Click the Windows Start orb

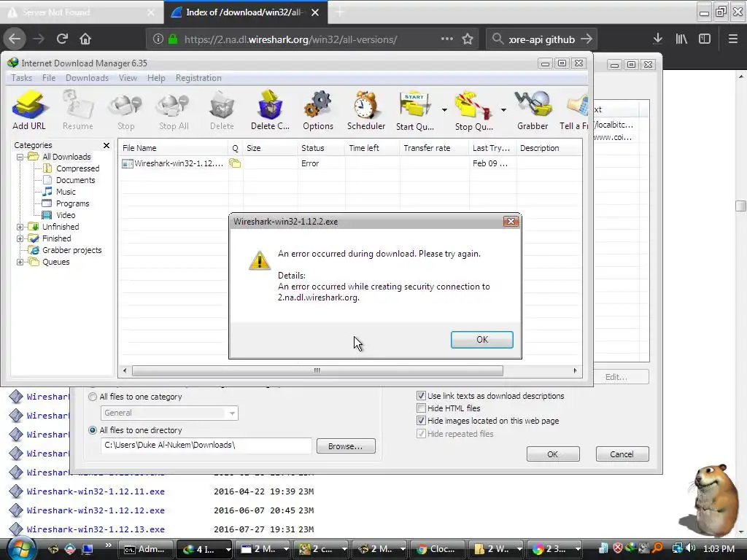[x=20, y=548]
